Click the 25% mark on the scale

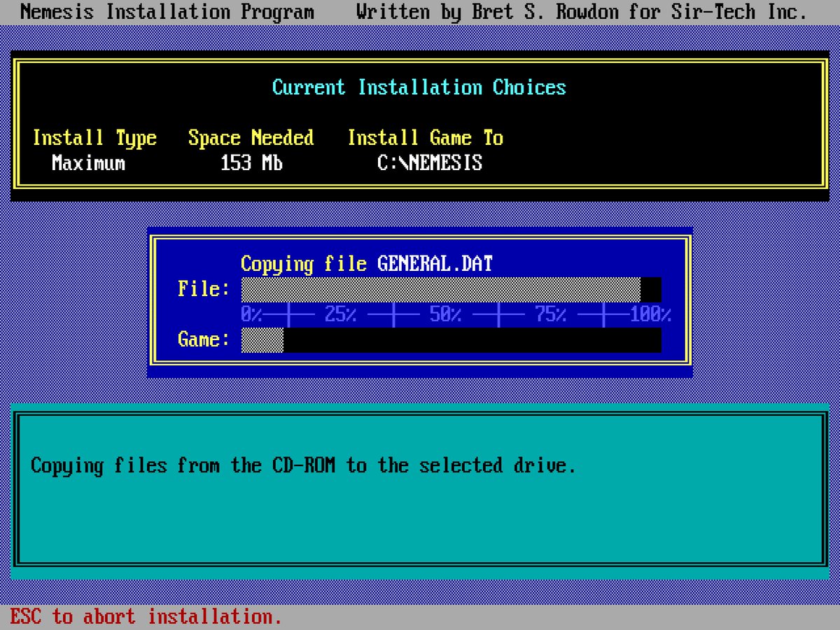pos(340,315)
